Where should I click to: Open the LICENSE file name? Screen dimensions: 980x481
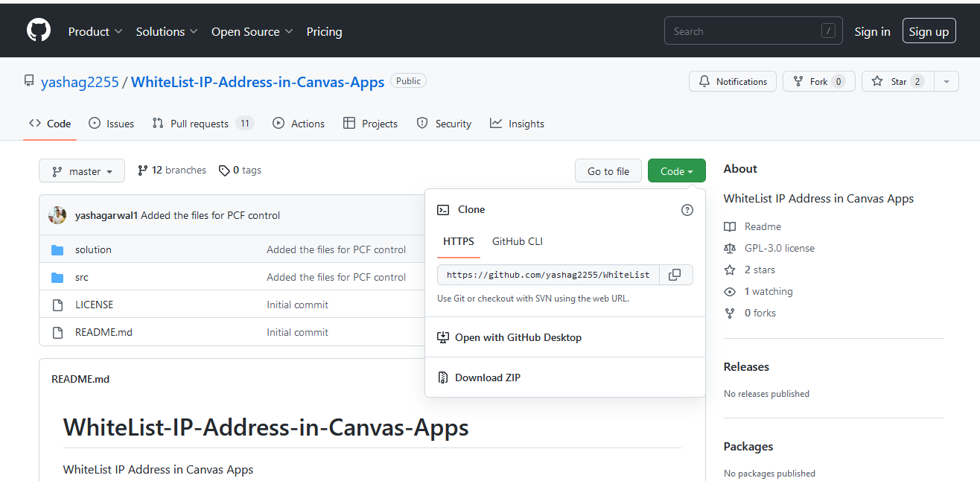click(95, 305)
